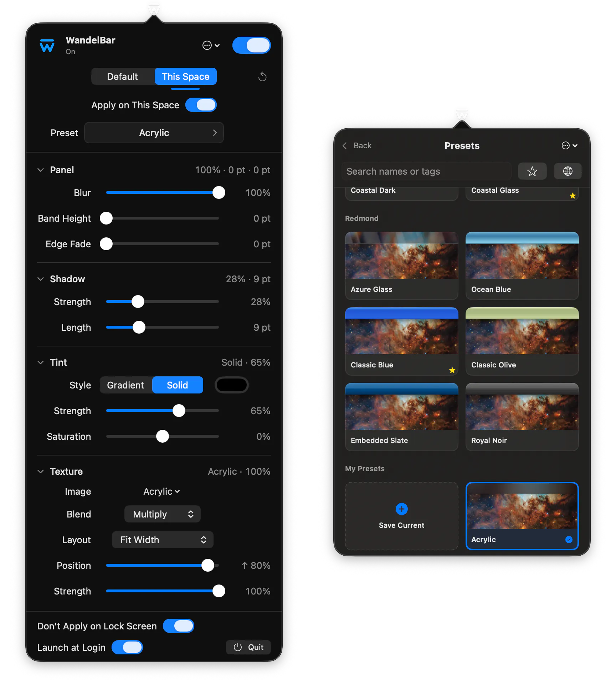Viewport: 616px width, 690px height.
Task: Click the Shadow Length slider handle
Action: [x=139, y=327]
